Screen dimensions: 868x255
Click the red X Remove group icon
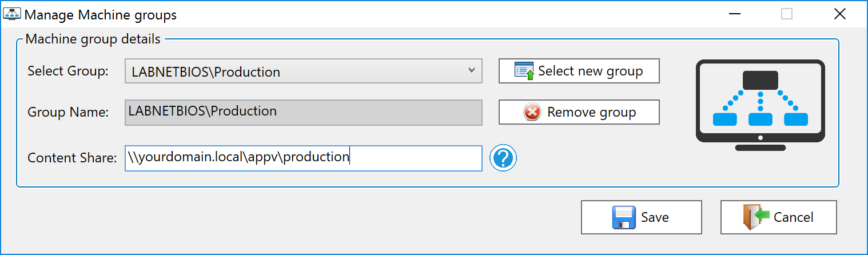(532, 112)
